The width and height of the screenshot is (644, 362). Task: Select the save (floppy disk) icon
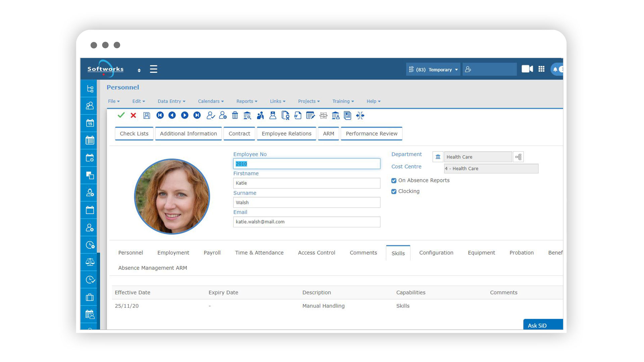pyautogui.click(x=147, y=116)
